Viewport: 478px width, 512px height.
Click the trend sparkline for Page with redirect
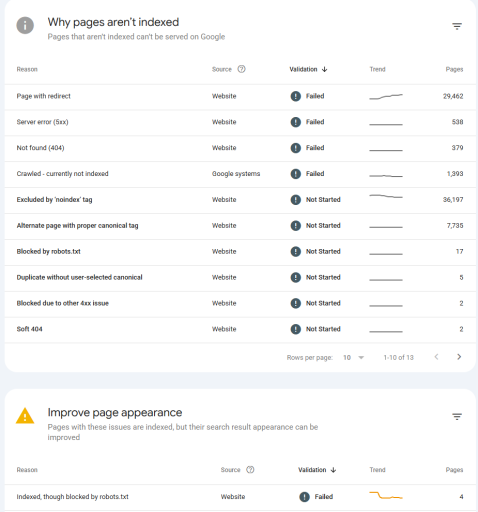click(386, 97)
